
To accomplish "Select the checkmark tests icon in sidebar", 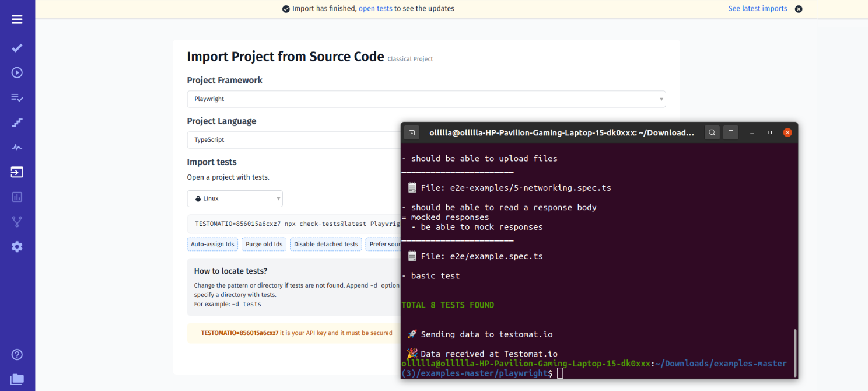I will (x=17, y=48).
